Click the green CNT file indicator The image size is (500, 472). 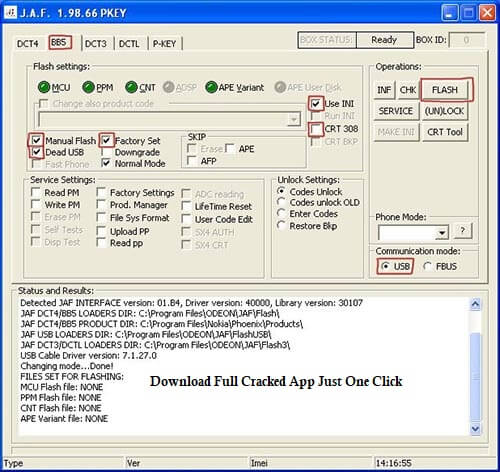[131, 87]
